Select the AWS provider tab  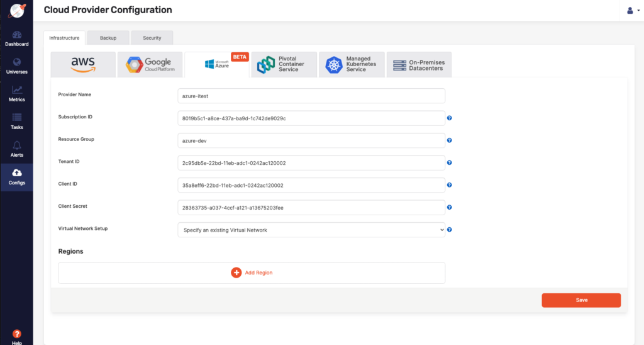point(83,64)
